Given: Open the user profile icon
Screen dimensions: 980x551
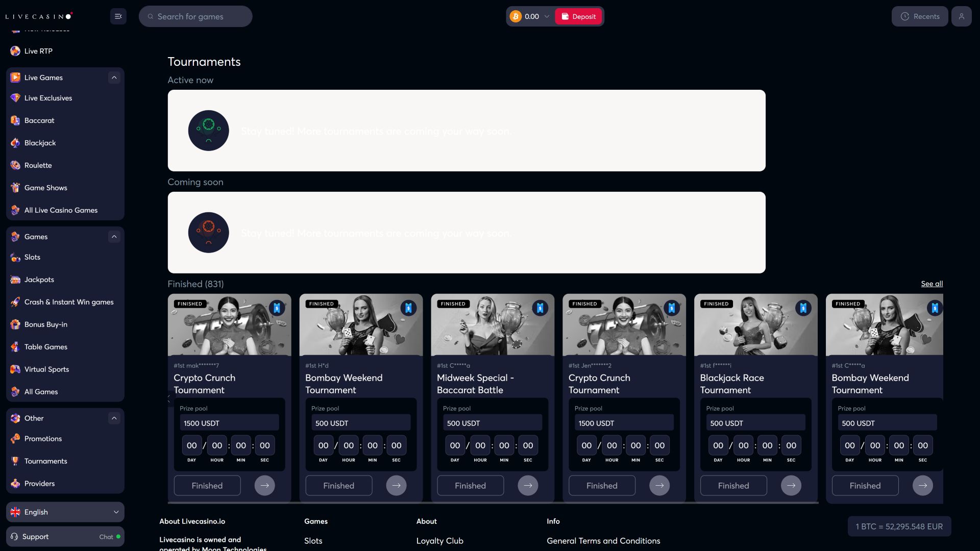Looking at the screenshot, I should pos(961,16).
